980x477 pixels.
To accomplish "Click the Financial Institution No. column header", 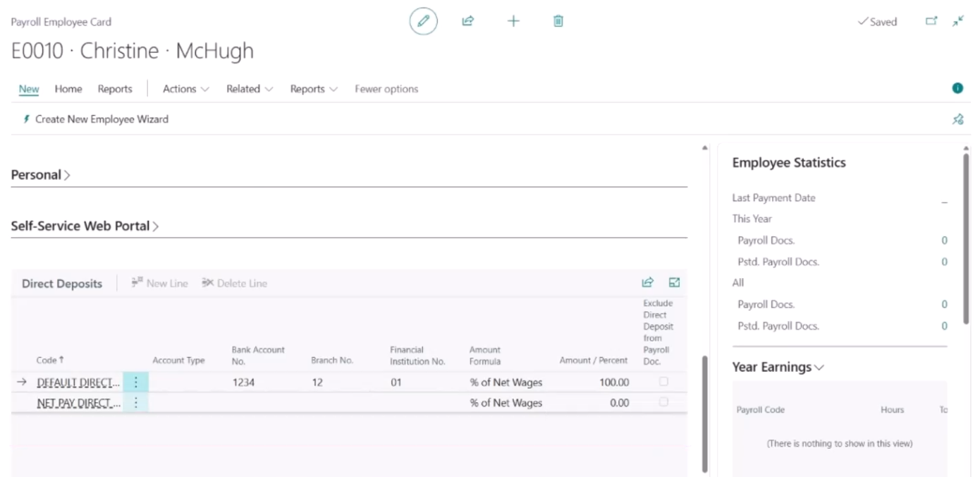I will pyautogui.click(x=417, y=355).
